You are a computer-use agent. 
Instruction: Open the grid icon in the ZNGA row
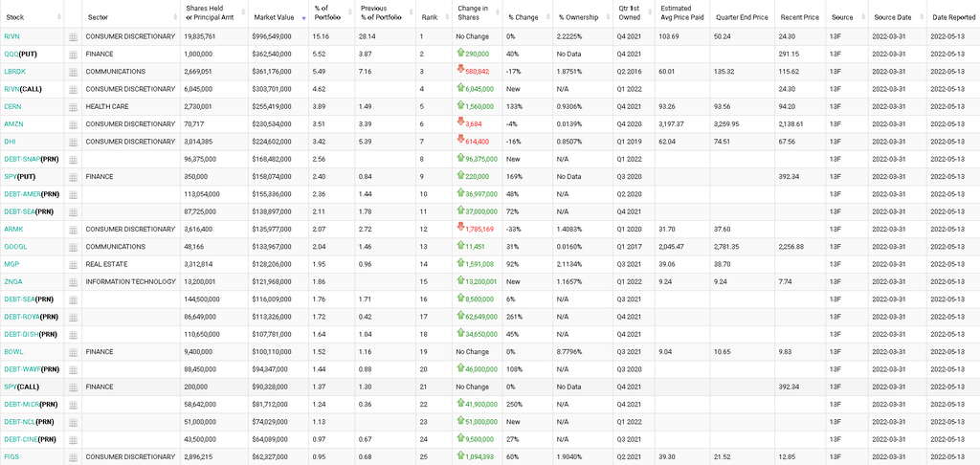[73, 282]
